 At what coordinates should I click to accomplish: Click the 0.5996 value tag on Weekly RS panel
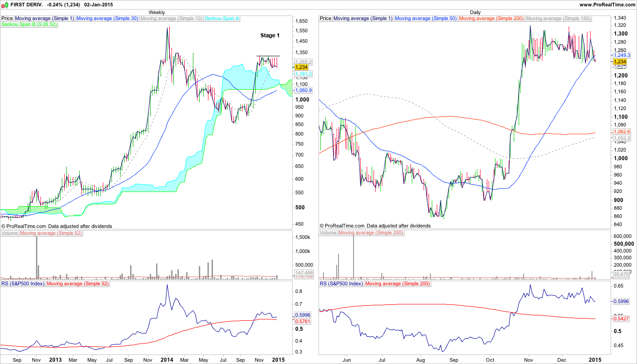coord(303,315)
